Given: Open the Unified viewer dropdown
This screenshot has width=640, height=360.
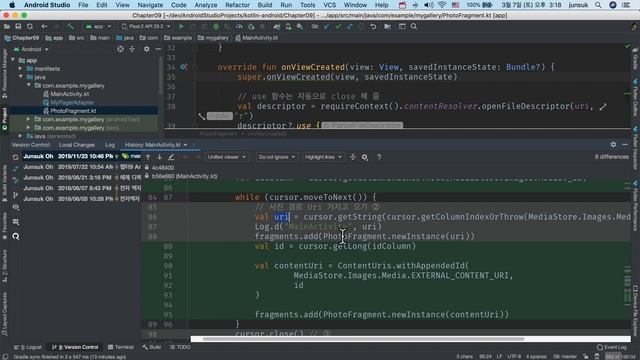Looking at the screenshot, I should click(227, 157).
